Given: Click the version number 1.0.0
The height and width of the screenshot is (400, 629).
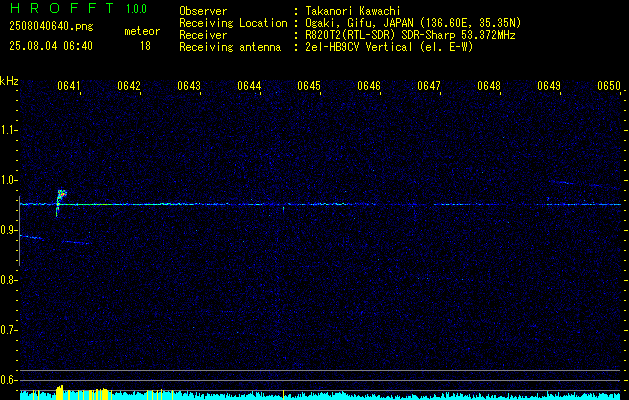Looking at the screenshot, I should coord(136,9).
